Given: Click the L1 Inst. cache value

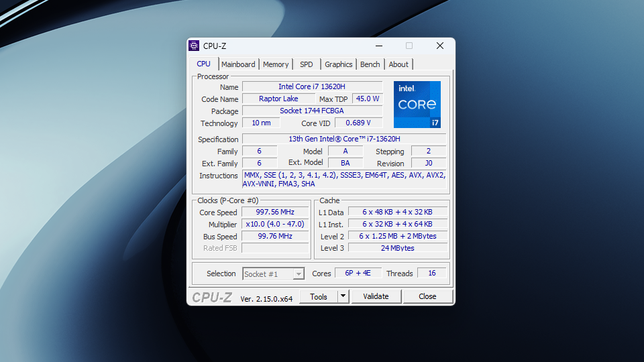Looking at the screenshot, I should click(398, 224).
